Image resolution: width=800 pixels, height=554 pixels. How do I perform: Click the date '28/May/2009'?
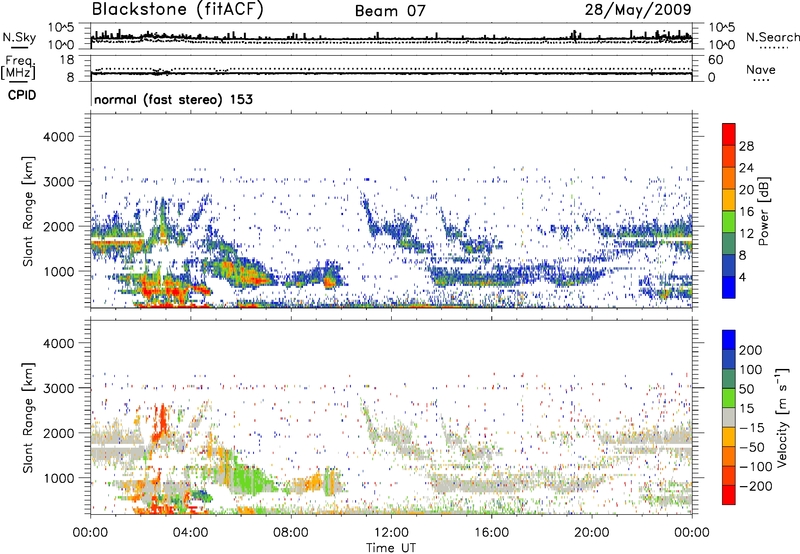pyautogui.click(x=638, y=9)
